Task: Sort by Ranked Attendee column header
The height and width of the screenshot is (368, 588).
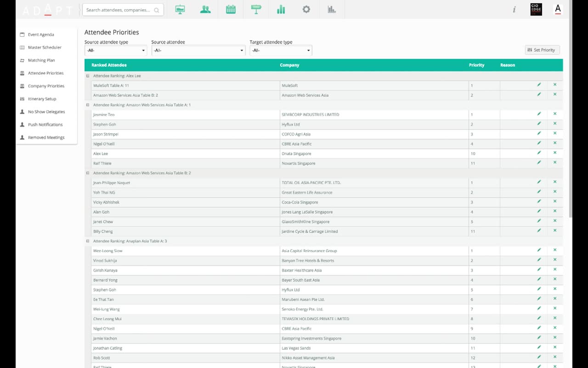Action: (x=109, y=65)
